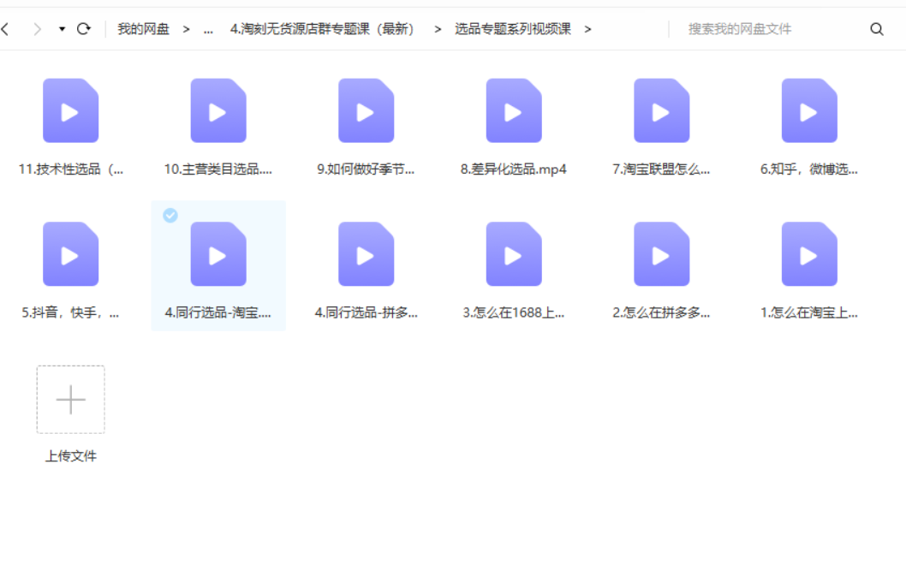Open the 4.淘刻无货源店群专题课 breadcrumb folder

click(322, 29)
